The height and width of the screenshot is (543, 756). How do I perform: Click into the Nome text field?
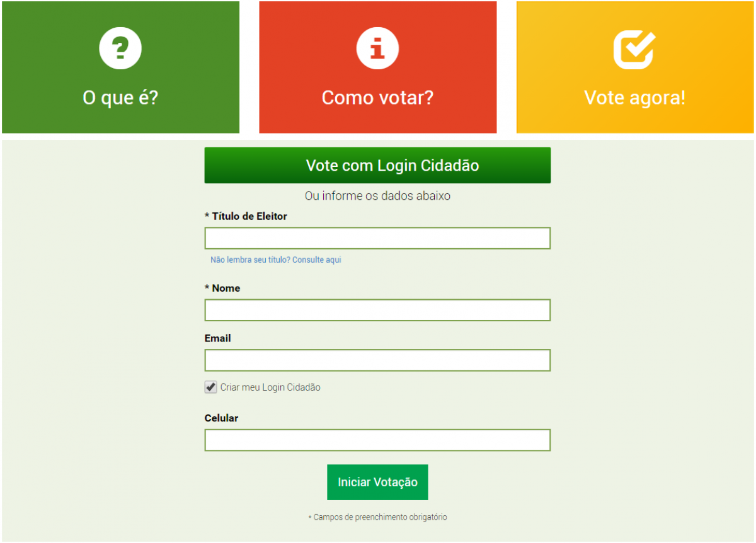click(377, 310)
